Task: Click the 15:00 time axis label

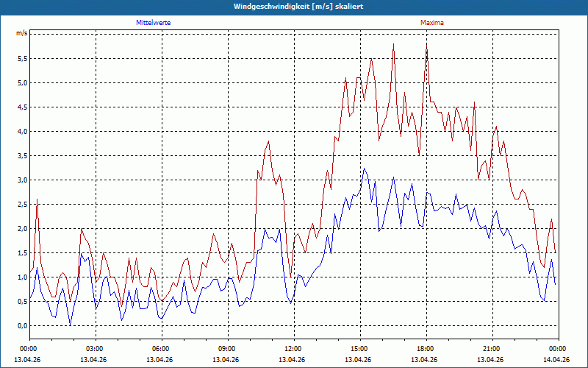Action: 360,349
